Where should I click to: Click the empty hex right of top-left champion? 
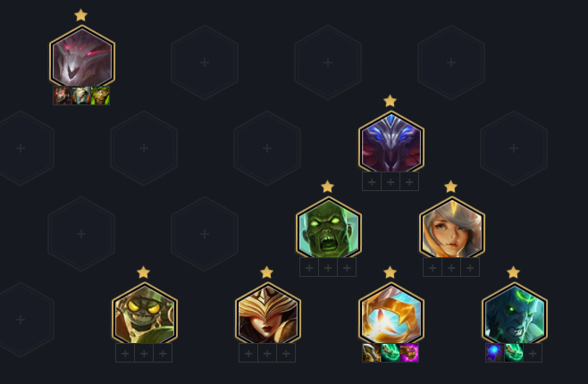[x=205, y=63]
